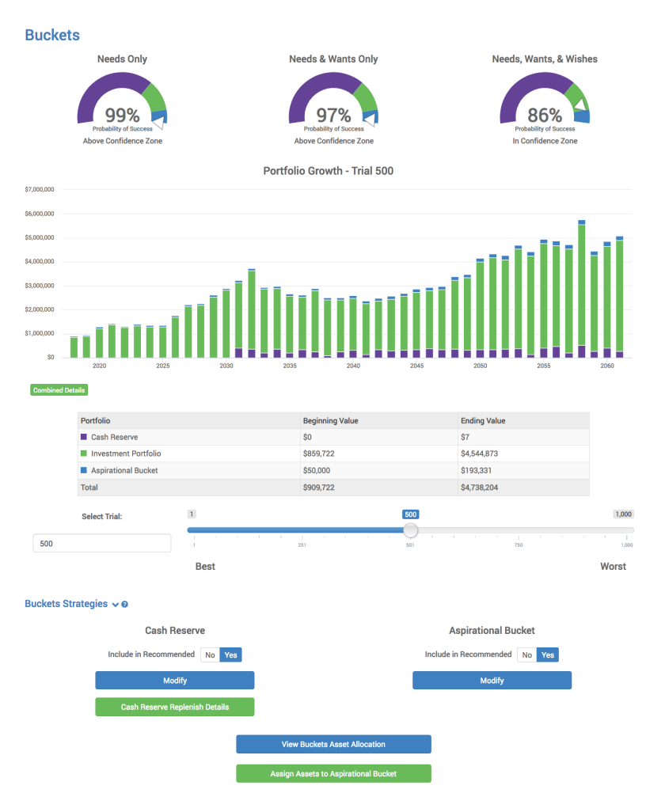
Task: Click the Needs, Wants, & Wishes gauge
Action: click(x=545, y=101)
